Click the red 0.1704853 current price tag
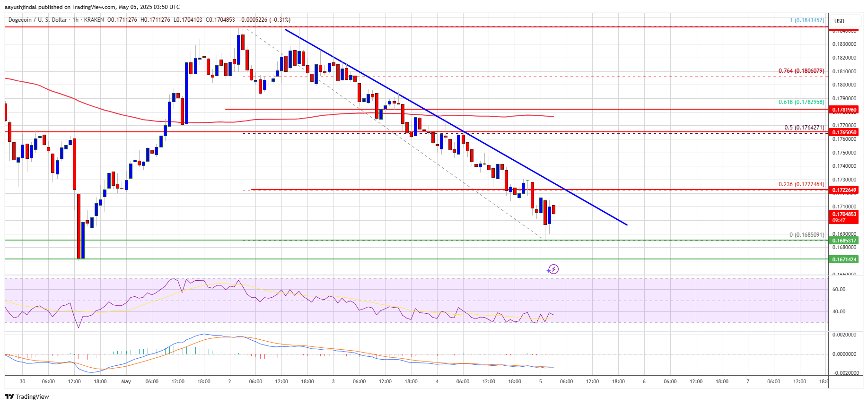The height and width of the screenshot is (405, 868). [844, 216]
